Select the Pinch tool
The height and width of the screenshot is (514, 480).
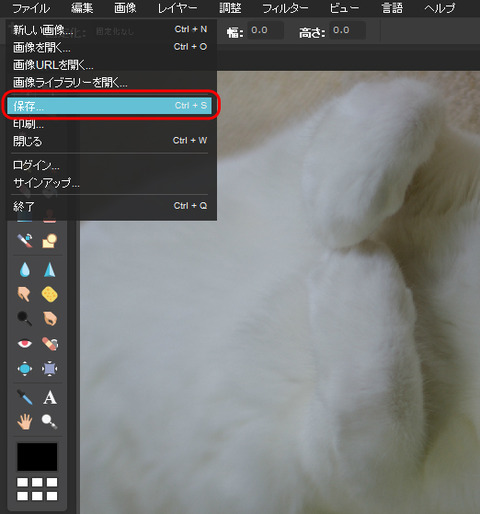tap(50, 369)
